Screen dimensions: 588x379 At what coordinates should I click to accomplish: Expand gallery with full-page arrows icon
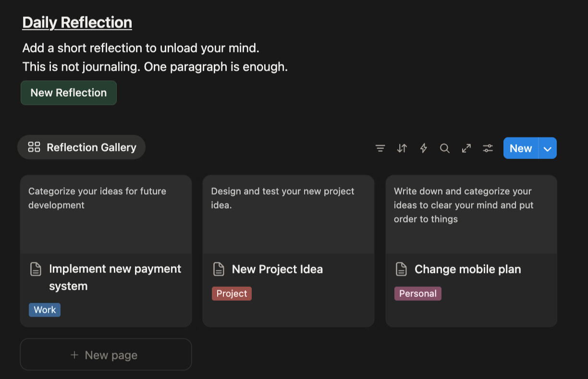pos(466,148)
